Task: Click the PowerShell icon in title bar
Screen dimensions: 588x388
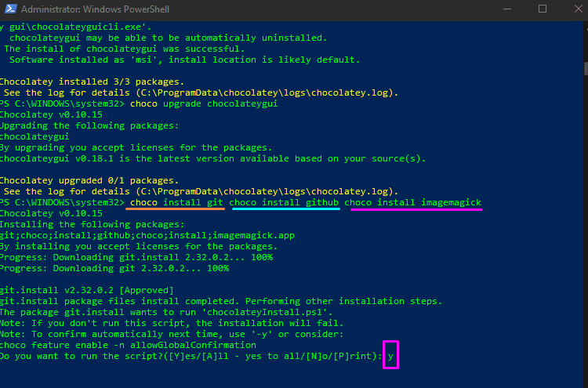Action: (10, 9)
